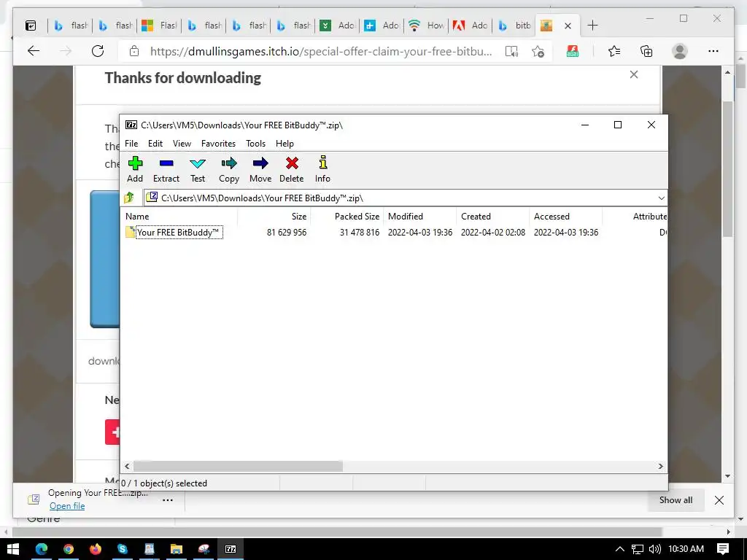Click the Add toolbar icon in 7-Zip
The image size is (747, 560).
pos(135,169)
